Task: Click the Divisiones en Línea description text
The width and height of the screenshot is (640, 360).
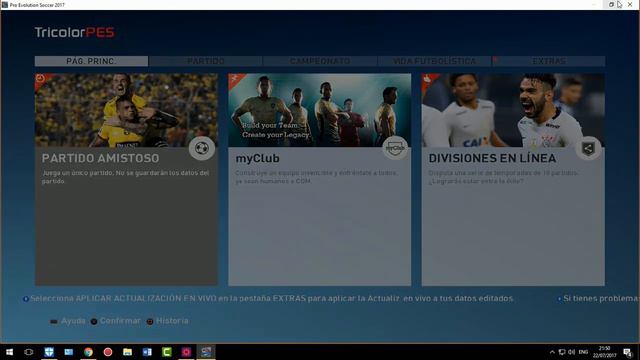Action: [503, 177]
